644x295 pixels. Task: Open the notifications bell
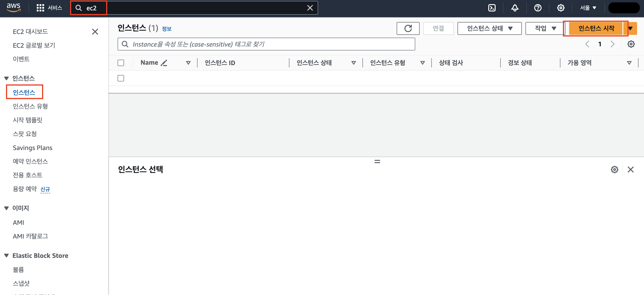tap(514, 8)
